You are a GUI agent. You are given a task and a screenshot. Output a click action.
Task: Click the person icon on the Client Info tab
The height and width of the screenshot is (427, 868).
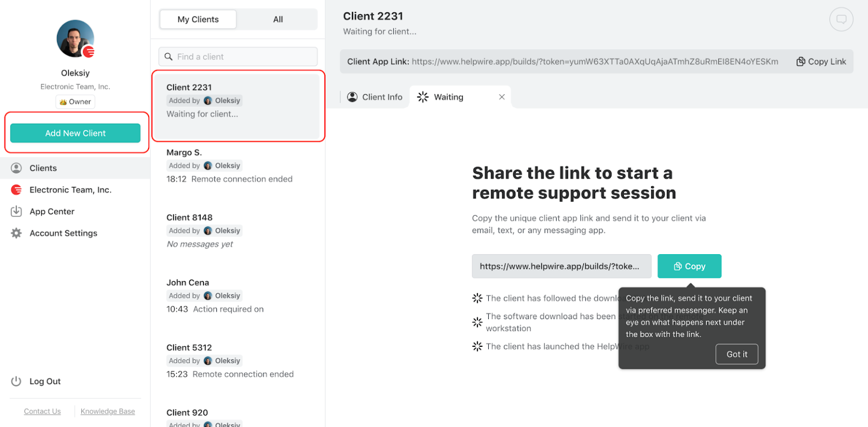click(352, 97)
